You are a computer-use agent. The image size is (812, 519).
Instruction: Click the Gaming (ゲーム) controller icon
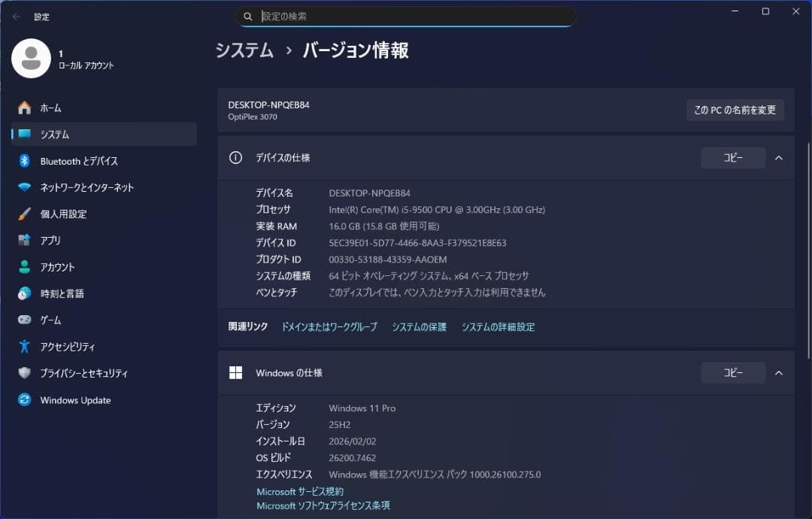[x=24, y=320]
